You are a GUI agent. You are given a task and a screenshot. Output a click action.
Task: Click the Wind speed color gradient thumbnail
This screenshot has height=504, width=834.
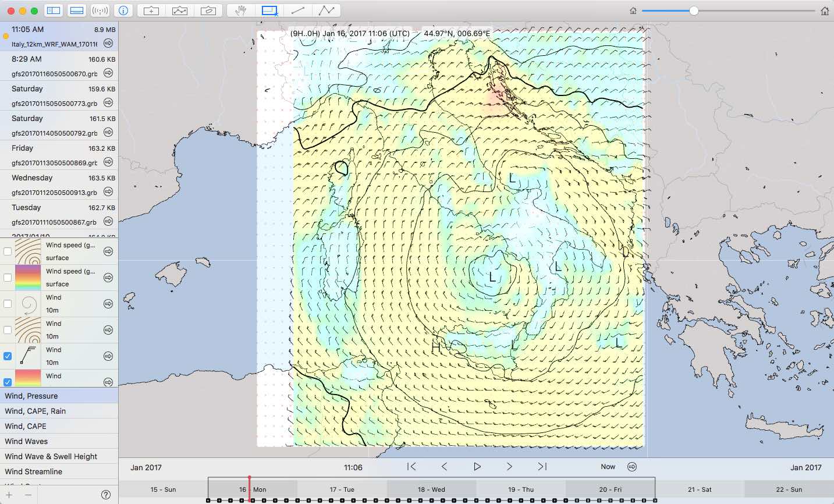click(x=28, y=278)
